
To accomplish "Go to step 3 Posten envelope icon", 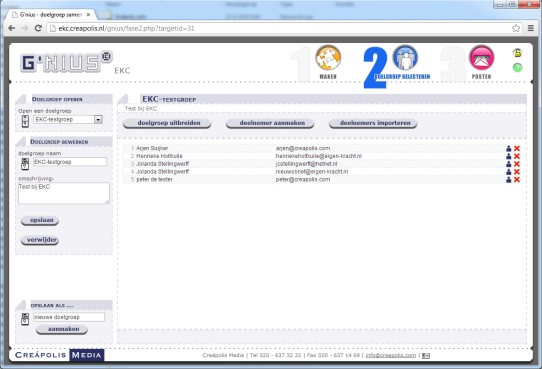I will click(482, 58).
